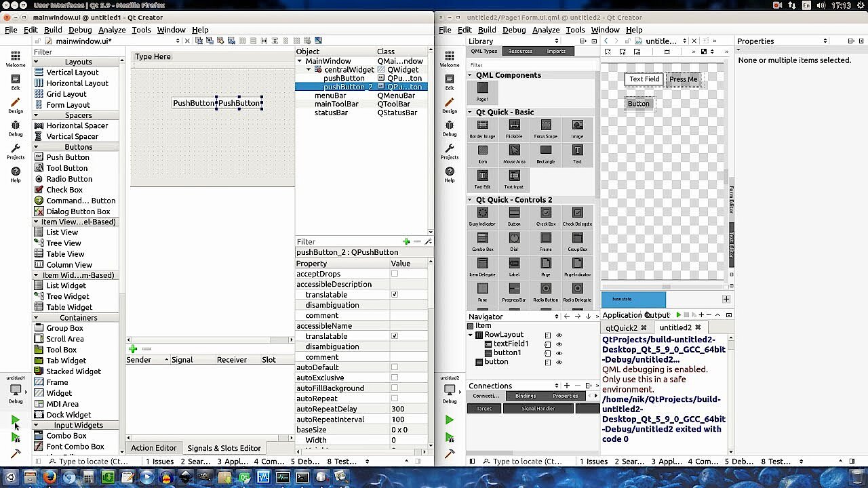This screenshot has height=488, width=868.
Task: Pick the Text Input QML component
Action: click(514, 180)
